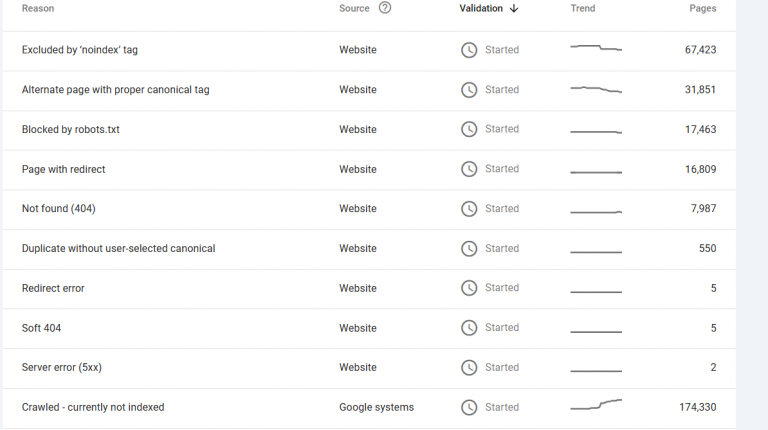Screen dimensions: 768x430
Task: Click trend sparkline for 'noindex' tag row
Action: click(x=596, y=48)
